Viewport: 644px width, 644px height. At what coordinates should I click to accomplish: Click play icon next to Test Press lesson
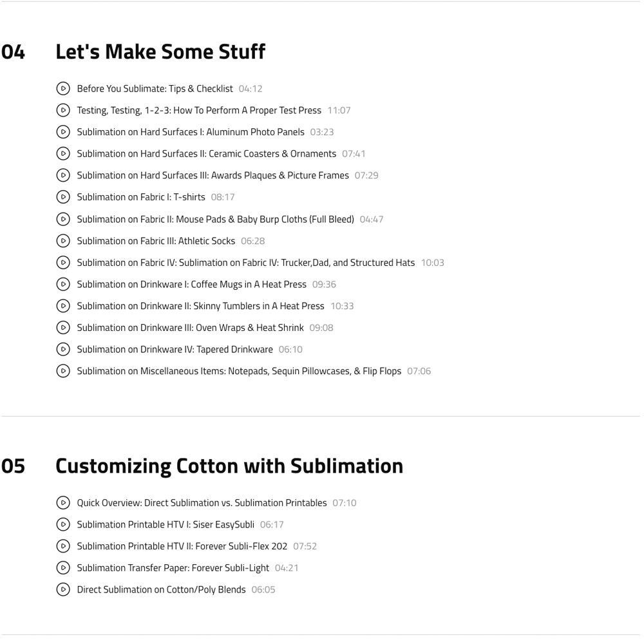click(x=63, y=110)
